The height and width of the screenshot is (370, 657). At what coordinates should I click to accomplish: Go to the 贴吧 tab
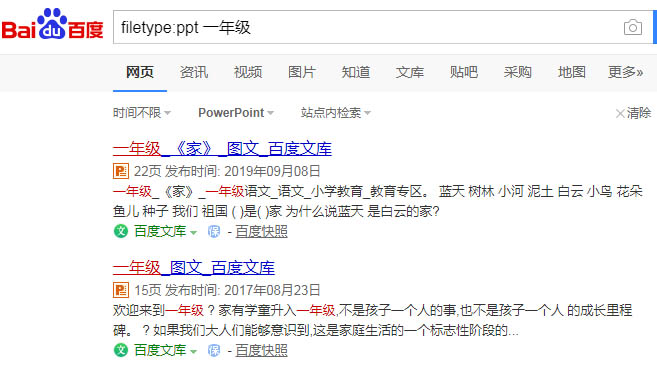[464, 72]
